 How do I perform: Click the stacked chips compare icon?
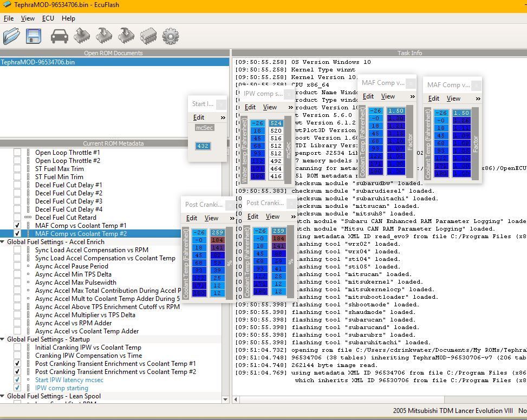point(148,36)
